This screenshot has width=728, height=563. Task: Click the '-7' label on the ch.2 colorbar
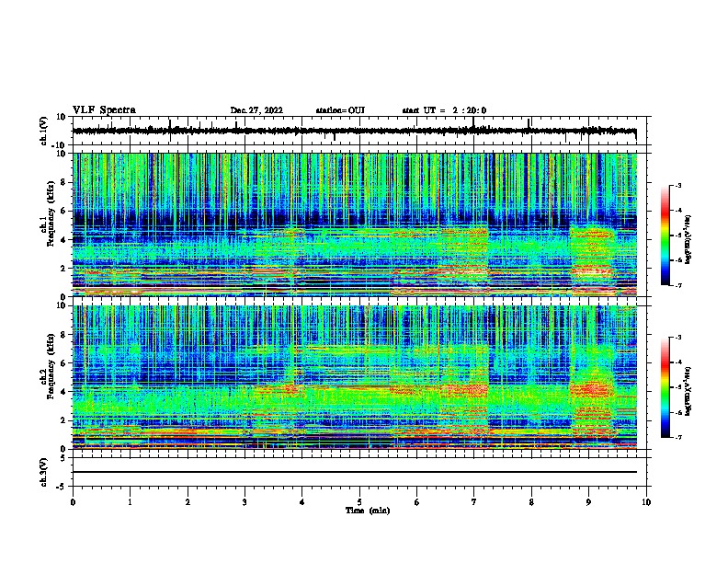pyautogui.click(x=677, y=438)
